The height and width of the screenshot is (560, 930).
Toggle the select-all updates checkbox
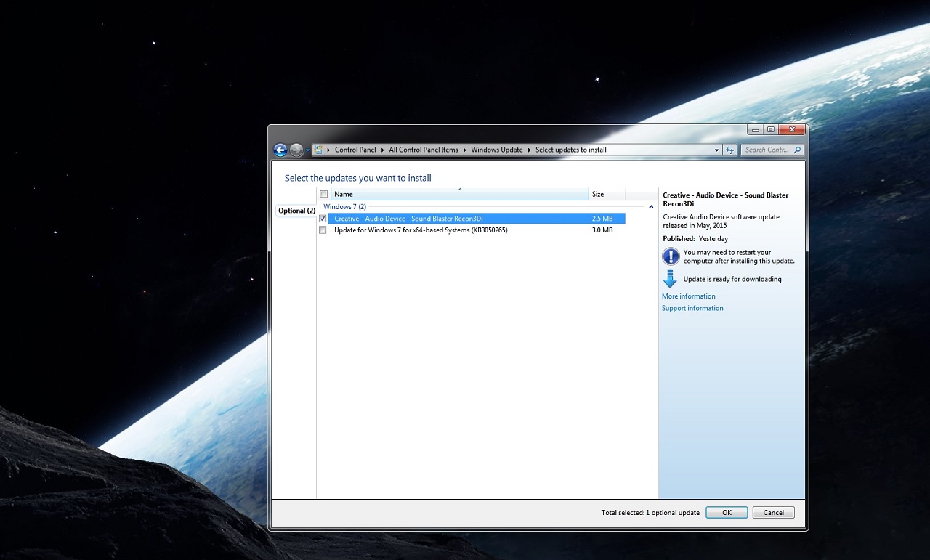tap(324, 195)
